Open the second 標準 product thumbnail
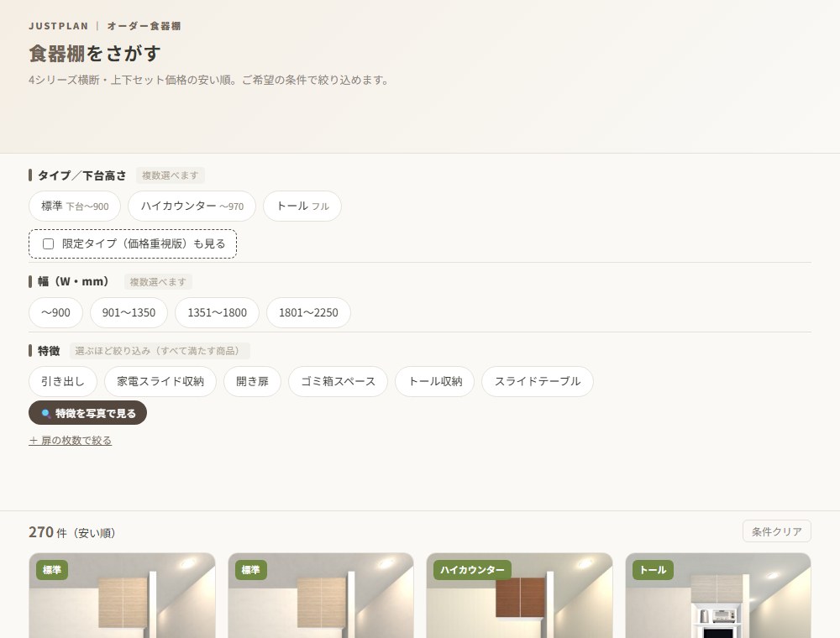This screenshot has width=840, height=638. tap(321, 595)
